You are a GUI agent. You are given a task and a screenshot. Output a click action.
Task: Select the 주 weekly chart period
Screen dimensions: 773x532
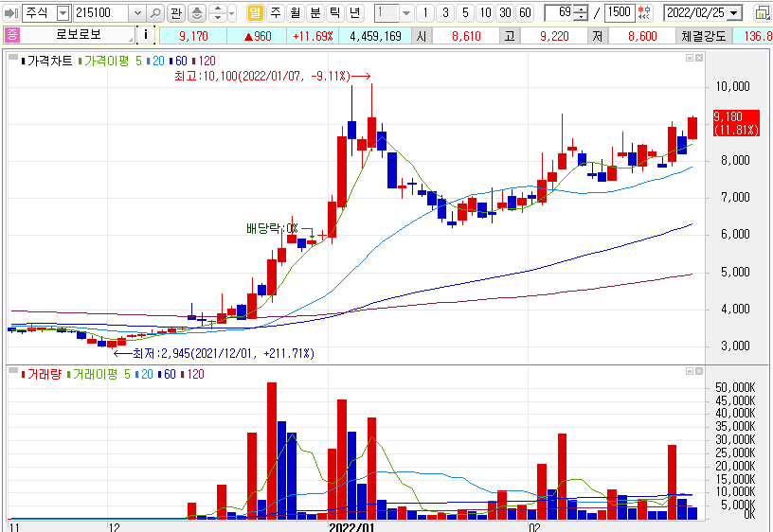[x=275, y=13]
